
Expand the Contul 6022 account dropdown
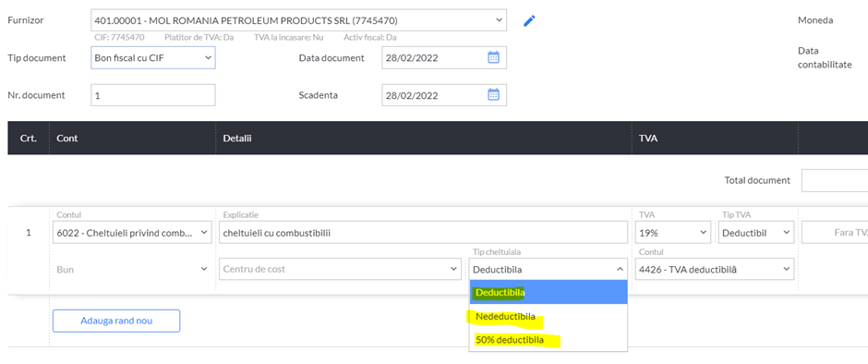[x=132, y=233]
